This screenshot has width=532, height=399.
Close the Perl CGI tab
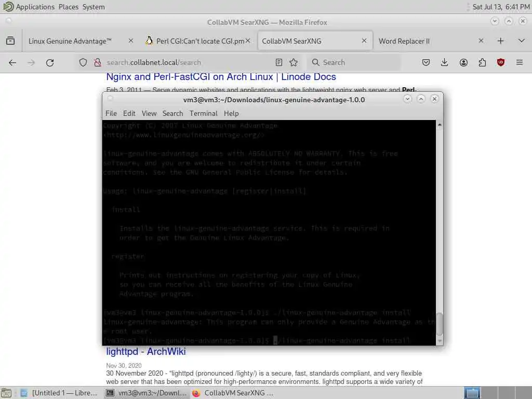pyautogui.click(x=248, y=41)
